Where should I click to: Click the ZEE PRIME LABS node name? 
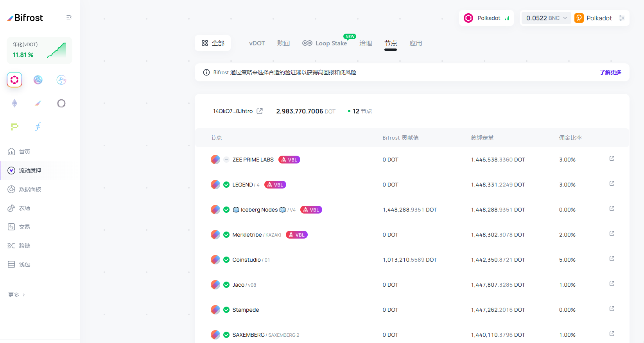coord(253,160)
